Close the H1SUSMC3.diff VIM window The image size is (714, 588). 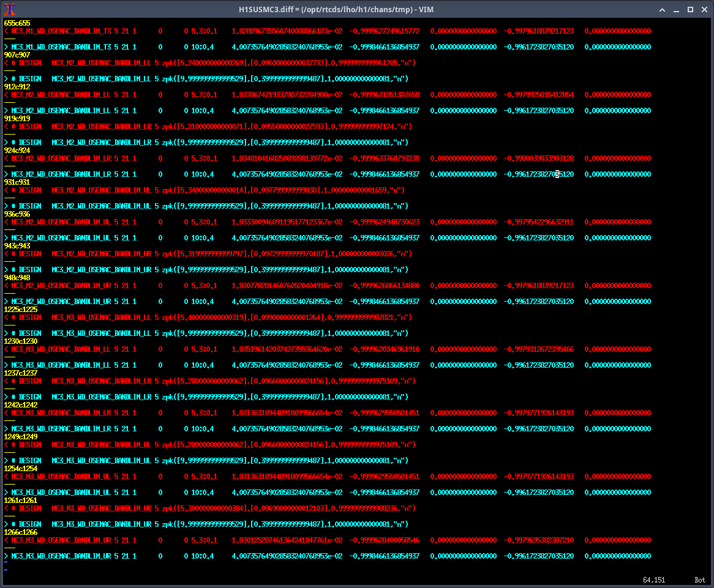coord(704,10)
